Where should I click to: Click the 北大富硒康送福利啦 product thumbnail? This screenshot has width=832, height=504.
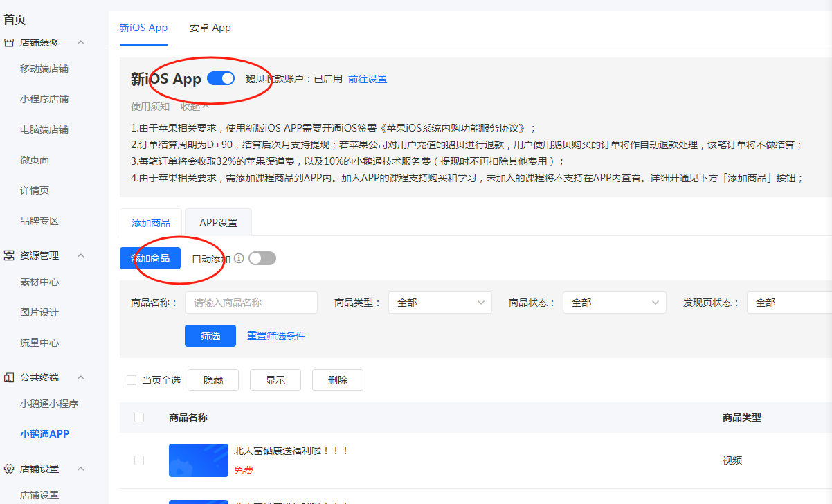[x=199, y=460]
